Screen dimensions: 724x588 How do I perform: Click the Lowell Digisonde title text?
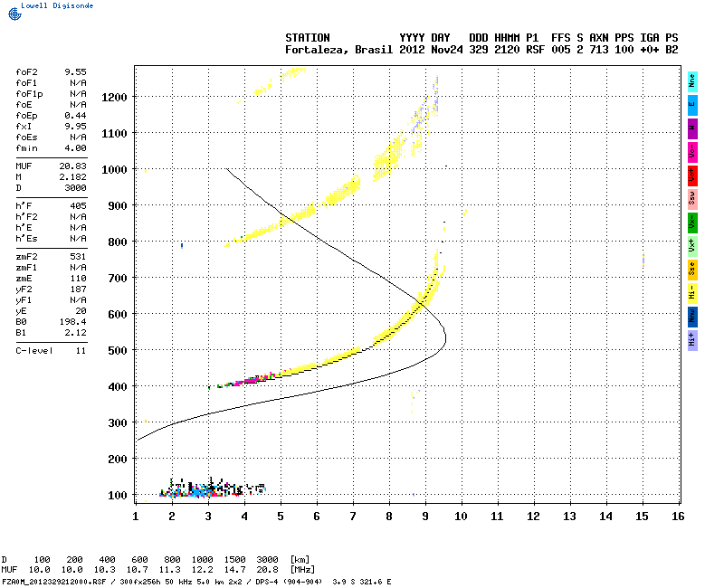point(57,5)
